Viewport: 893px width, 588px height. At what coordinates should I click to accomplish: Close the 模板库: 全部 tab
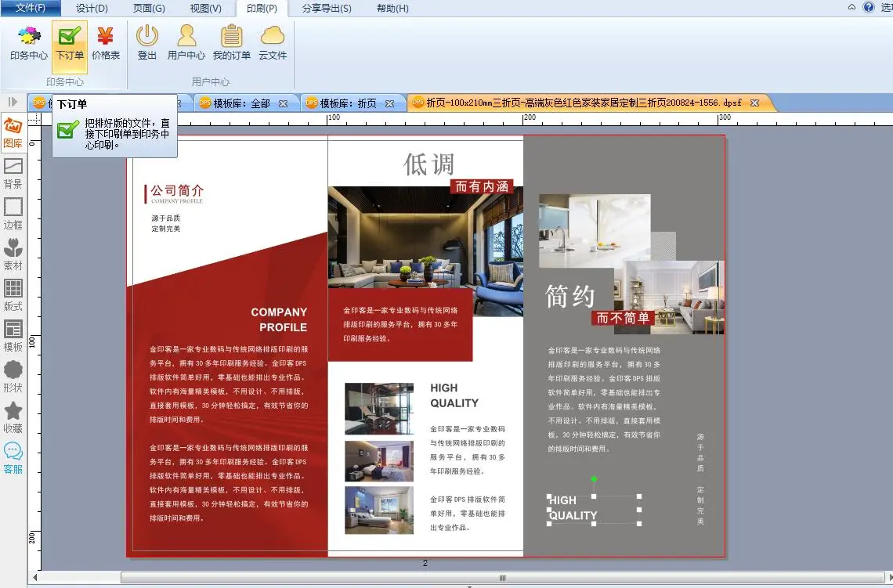coord(284,103)
